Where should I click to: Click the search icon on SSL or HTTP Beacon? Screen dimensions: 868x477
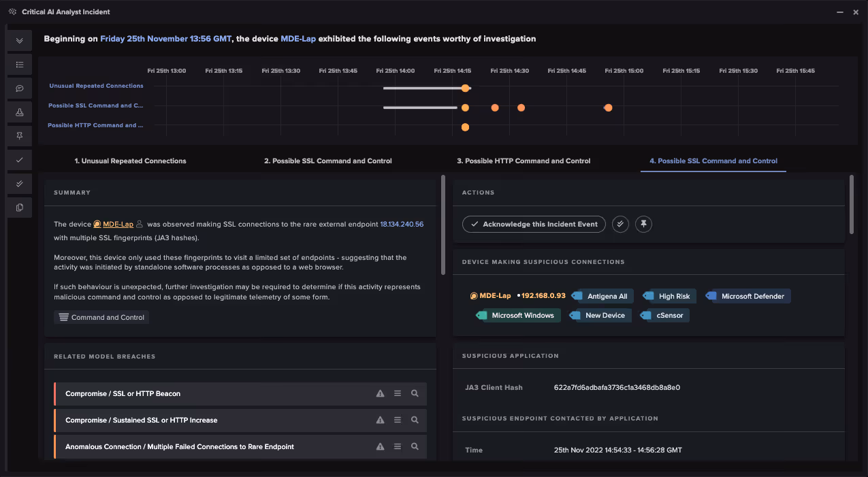[415, 394]
